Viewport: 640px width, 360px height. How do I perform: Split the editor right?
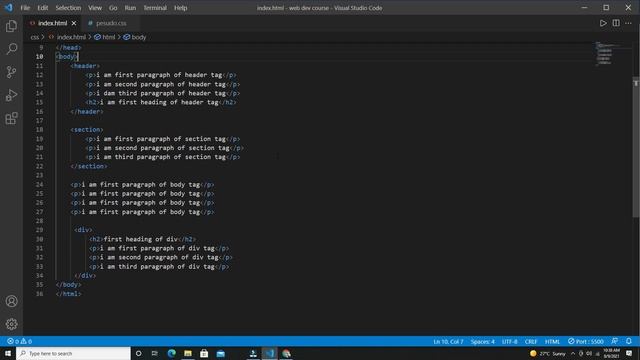point(616,23)
